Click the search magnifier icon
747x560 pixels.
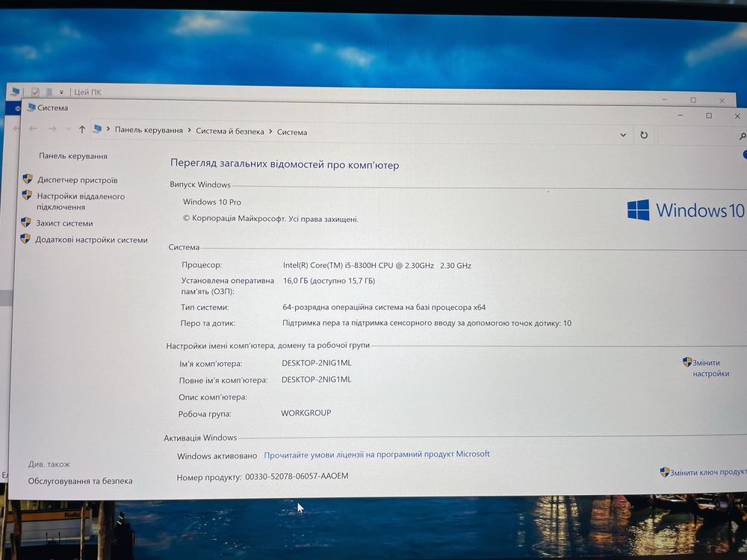click(x=743, y=137)
